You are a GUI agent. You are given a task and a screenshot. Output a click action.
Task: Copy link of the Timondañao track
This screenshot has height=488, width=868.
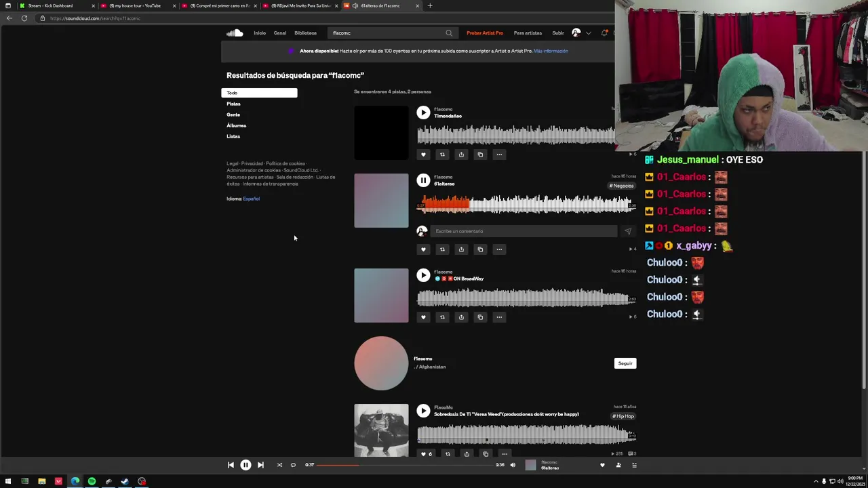(480, 155)
